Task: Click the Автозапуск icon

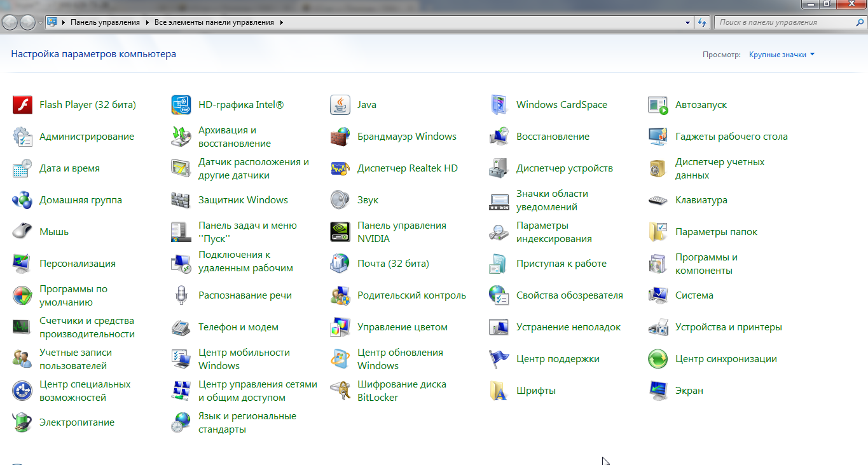Action: 658,105
